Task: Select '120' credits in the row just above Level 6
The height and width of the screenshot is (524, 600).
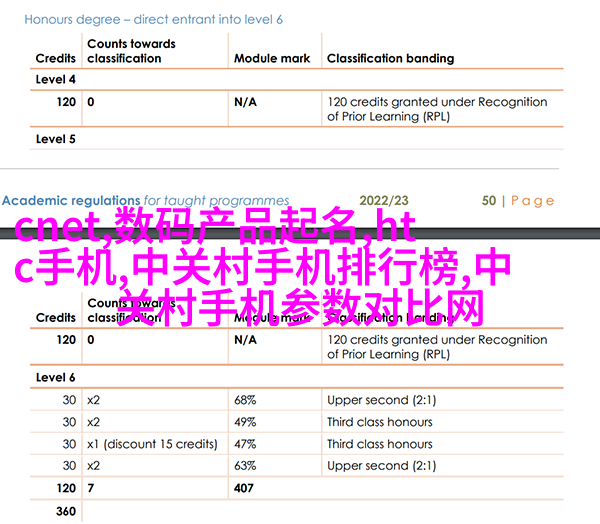Action: tap(66, 340)
